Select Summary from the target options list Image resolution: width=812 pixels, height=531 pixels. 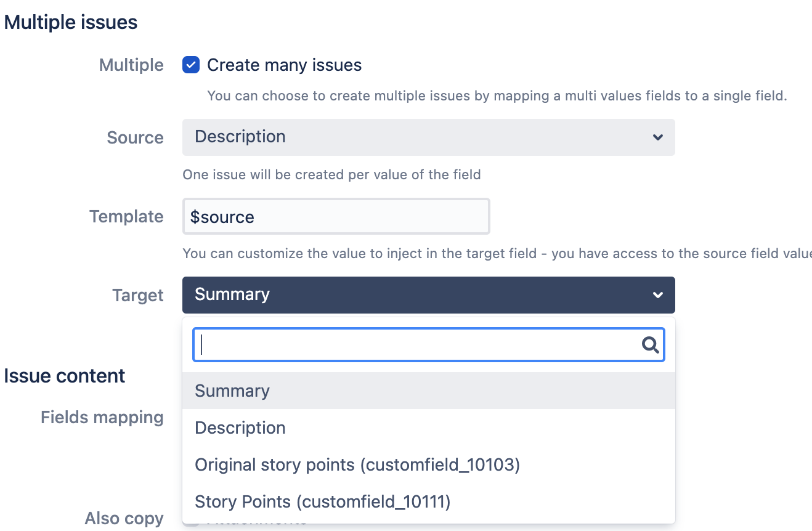[x=232, y=391]
